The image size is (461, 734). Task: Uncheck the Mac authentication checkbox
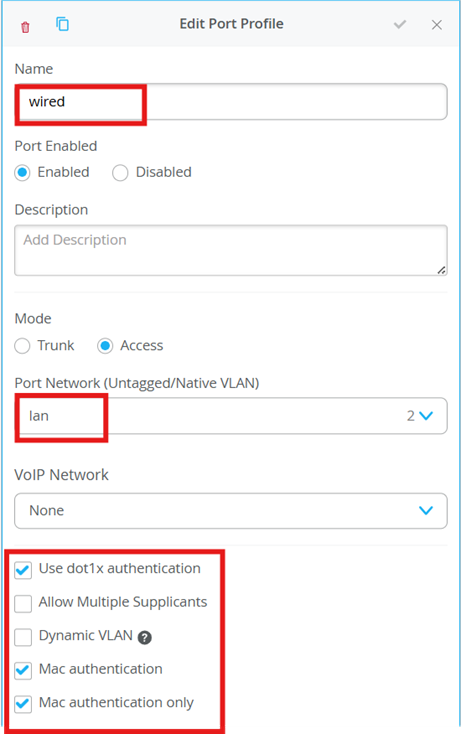(x=23, y=671)
